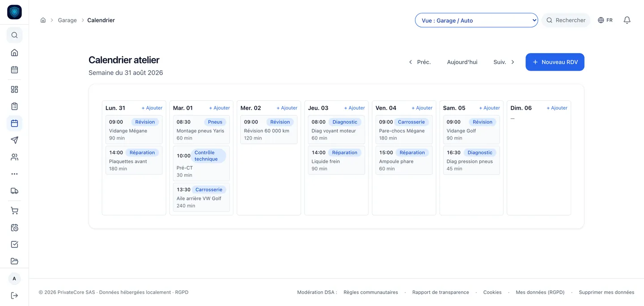Open Mes données (RGPD) link

540,292
